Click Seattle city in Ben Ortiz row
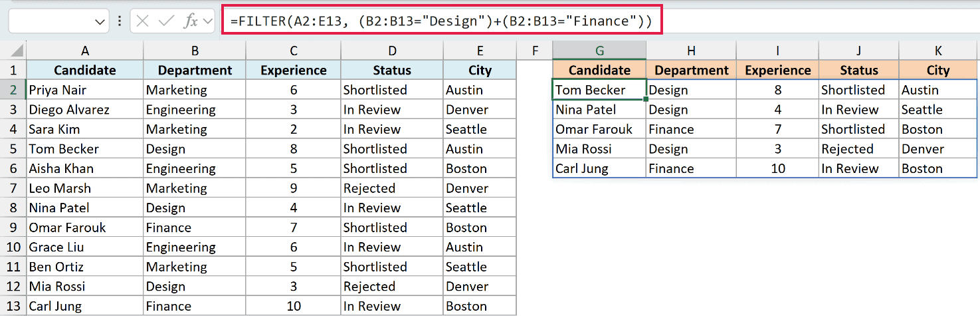 (480, 267)
